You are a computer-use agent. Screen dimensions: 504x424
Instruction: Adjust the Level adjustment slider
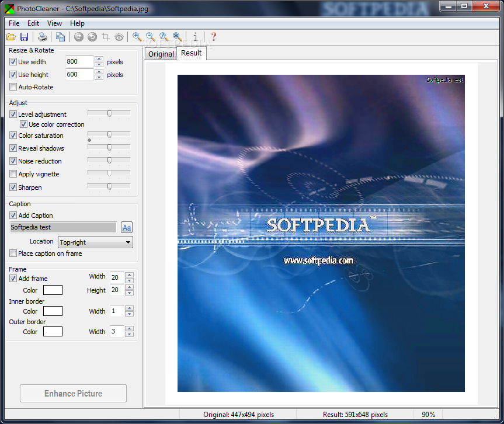point(109,113)
